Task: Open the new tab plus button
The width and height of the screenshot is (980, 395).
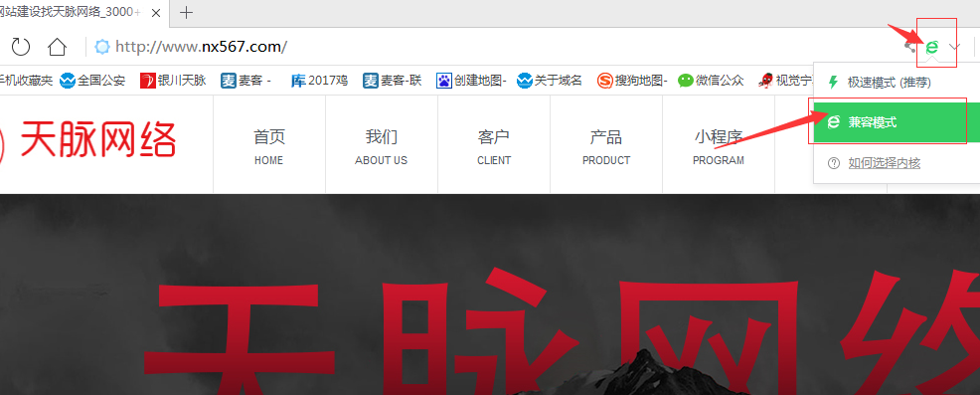Action: coord(186,12)
